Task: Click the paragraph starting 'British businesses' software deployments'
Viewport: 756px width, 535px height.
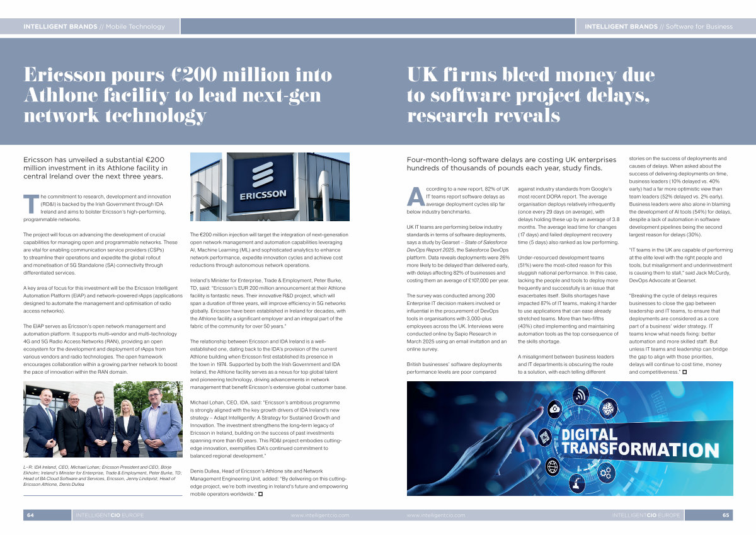Action: click(454, 368)
